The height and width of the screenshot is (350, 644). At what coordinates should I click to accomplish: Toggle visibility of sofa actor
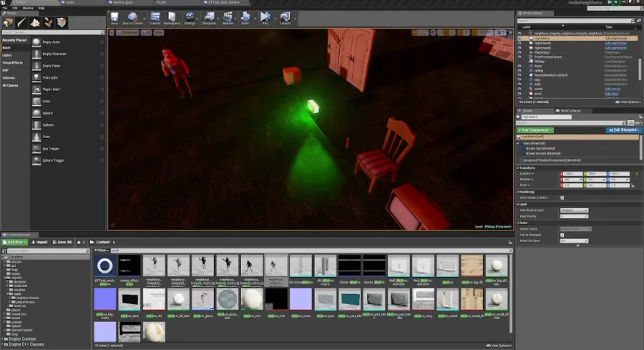click(519, 84)
